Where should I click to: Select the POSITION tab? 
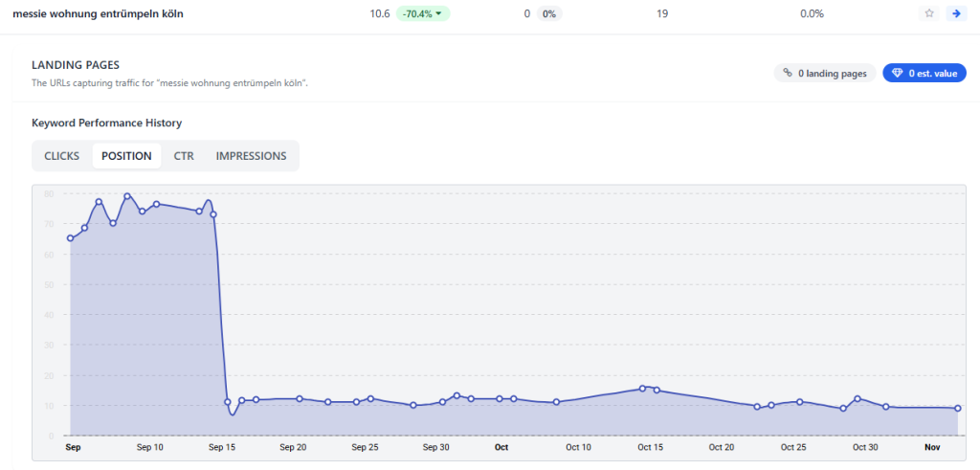tap(126, 156)
